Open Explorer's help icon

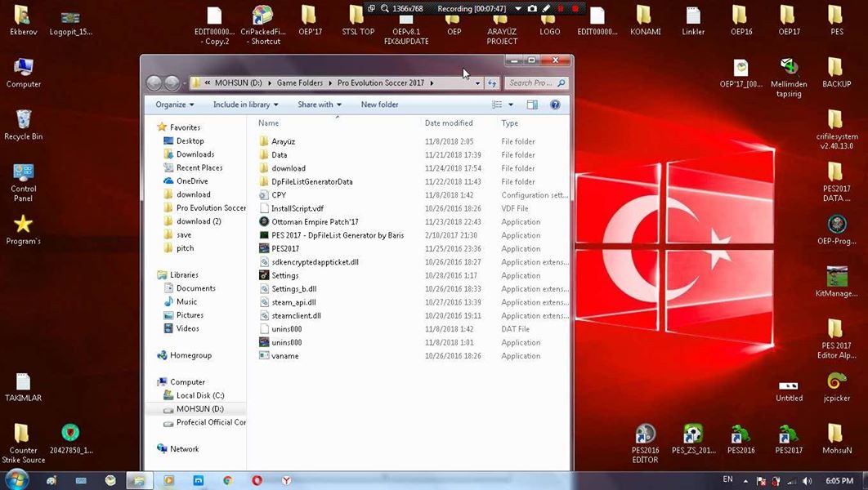tap(555, 105)
